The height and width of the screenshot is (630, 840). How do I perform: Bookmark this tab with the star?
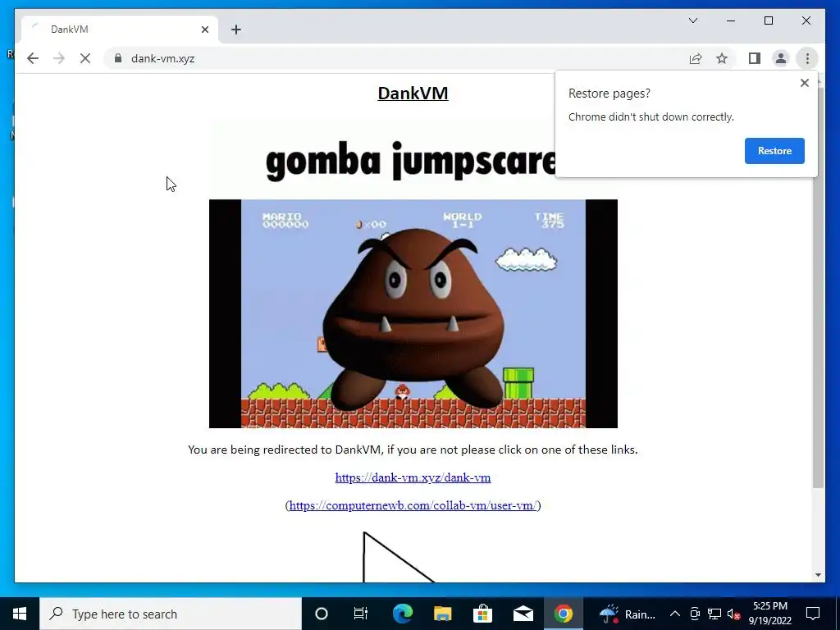coord(722,58)
